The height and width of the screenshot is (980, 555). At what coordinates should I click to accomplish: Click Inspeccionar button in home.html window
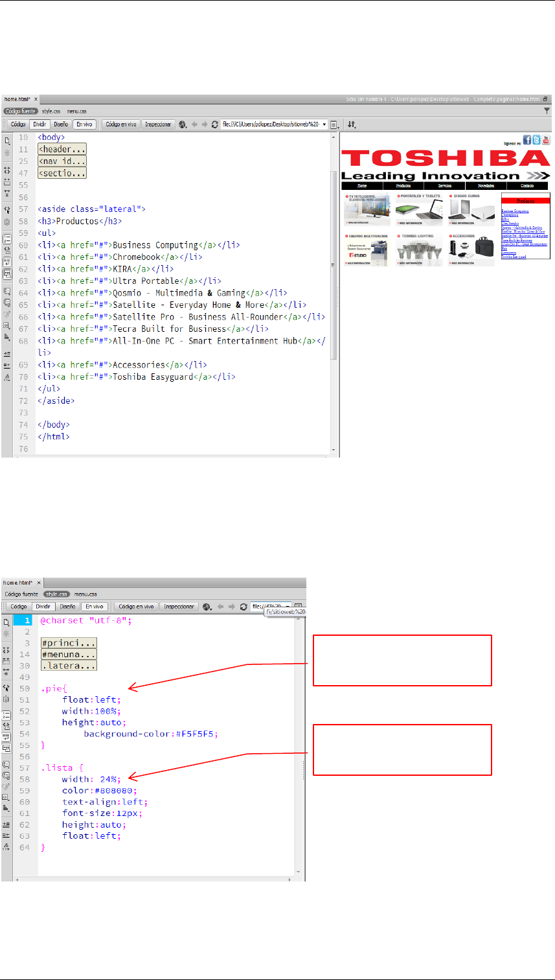point(158,124)
